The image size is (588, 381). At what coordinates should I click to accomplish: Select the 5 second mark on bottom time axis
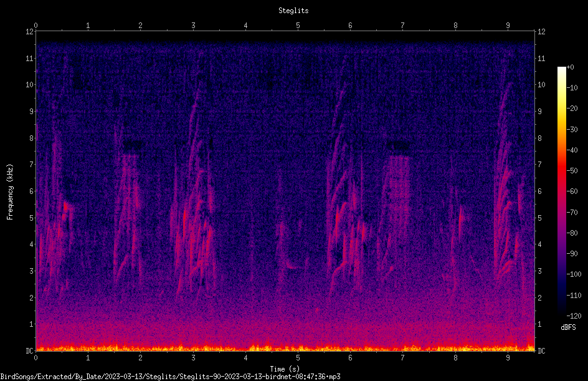298,358
